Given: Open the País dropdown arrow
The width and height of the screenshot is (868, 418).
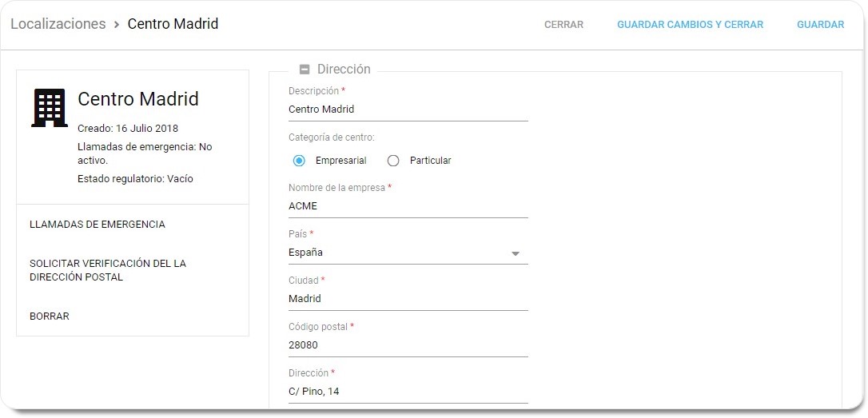Looking at the screenshot, I should [x=516, y=253].
